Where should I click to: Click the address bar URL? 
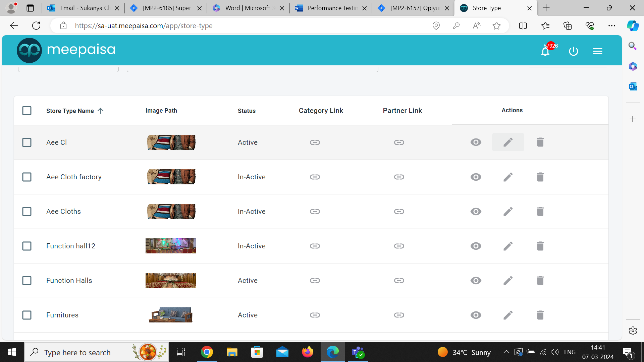click(144, 26)
